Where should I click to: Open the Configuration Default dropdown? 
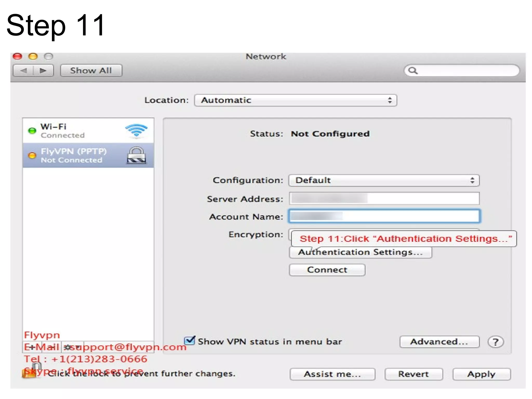pyautogui.click(x=384, y=180)
